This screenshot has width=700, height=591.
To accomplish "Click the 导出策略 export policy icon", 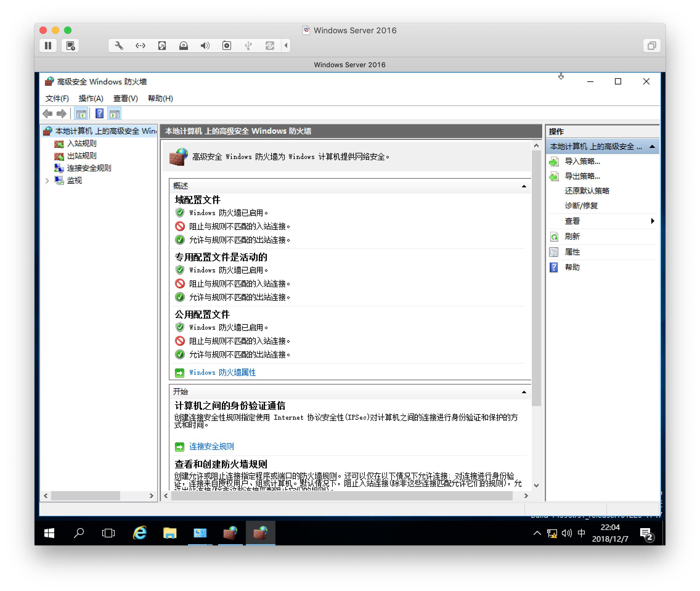I will tap(554, 176).
